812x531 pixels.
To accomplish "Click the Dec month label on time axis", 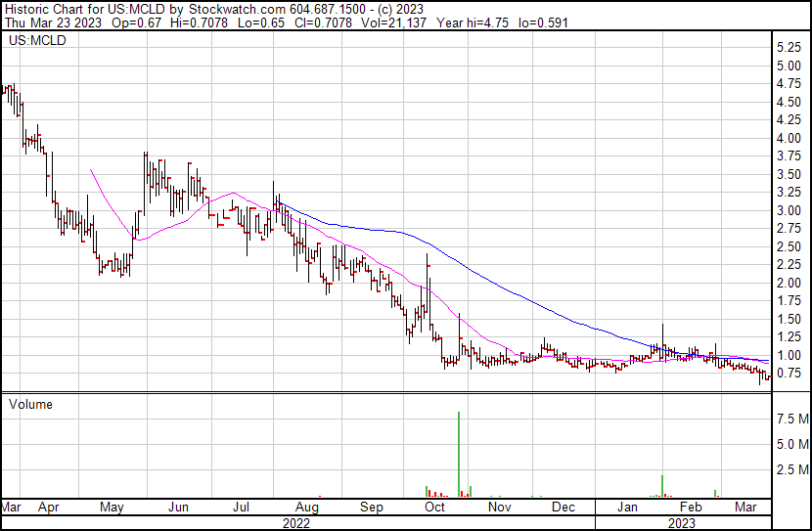I will (x=563, y=508).
